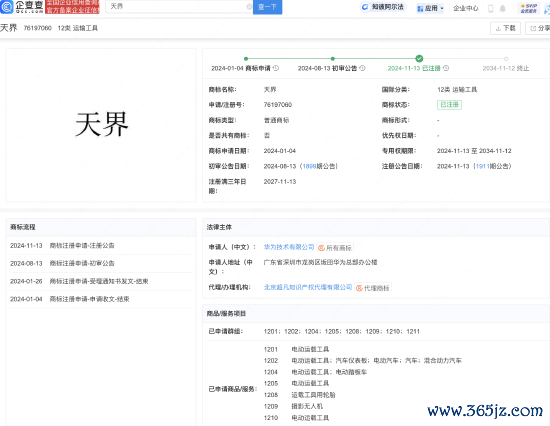Click clock icon beside 已注册 date
Screen dimensions: 550x426
click(446, 68)
